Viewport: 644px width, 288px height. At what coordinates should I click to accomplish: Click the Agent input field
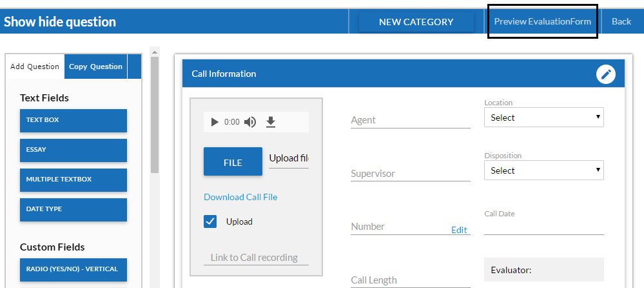pyautogui.click(x=410, y=120)
